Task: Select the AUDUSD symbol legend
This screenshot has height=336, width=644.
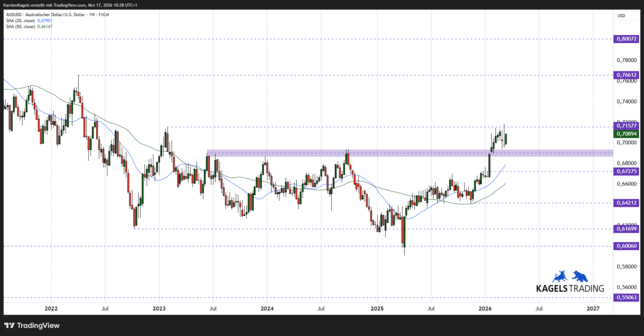Action: (15, 14)
